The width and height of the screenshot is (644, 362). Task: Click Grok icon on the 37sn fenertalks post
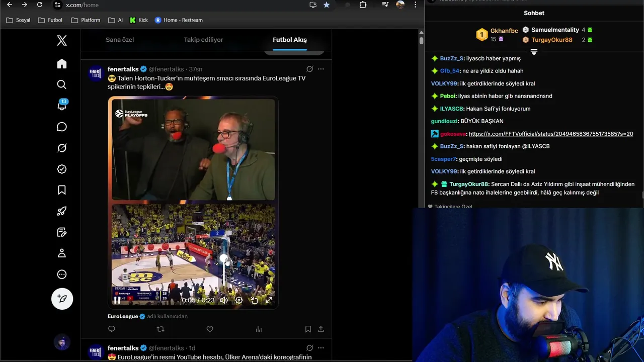(x=310, y=69)
